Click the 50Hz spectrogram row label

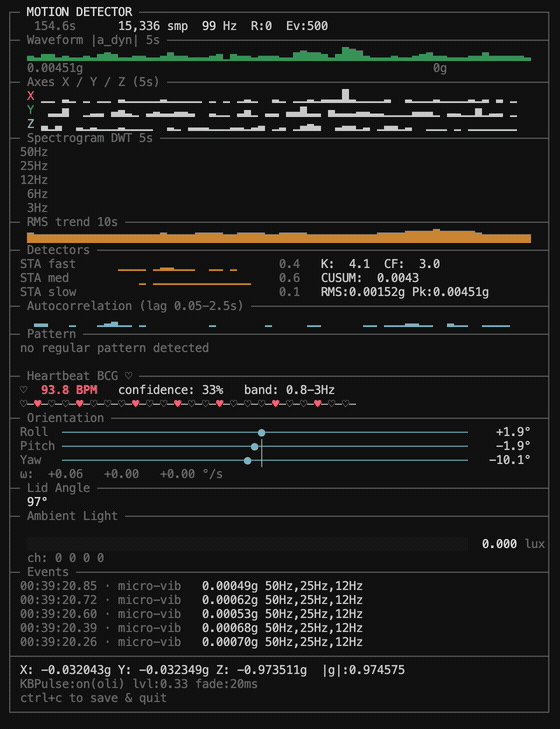[34, 152]
